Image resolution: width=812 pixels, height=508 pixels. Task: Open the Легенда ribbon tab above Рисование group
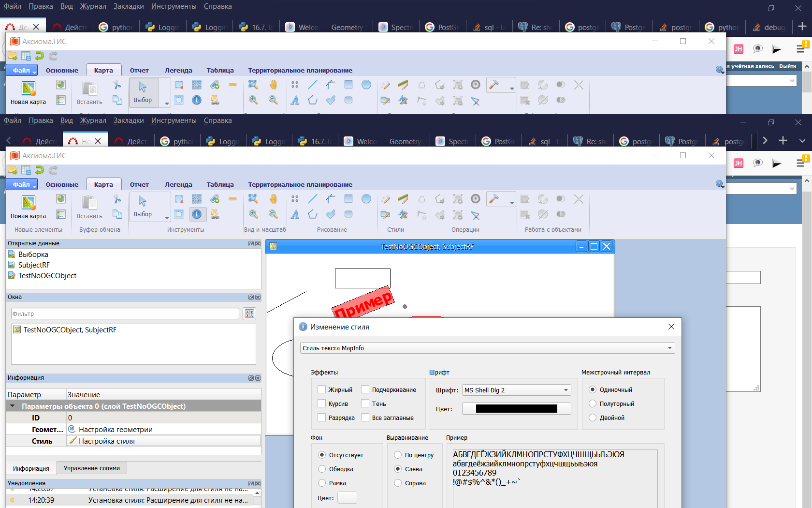point(178,184)
